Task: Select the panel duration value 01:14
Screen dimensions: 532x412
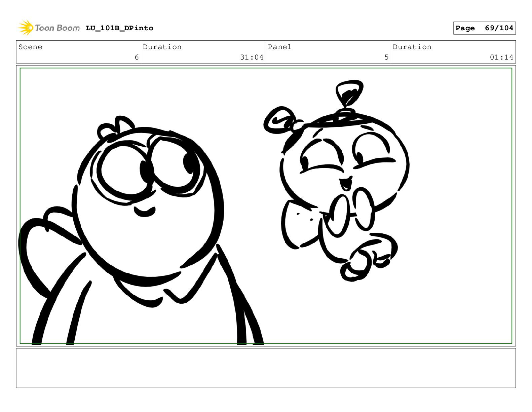Action: click(501, 58)
